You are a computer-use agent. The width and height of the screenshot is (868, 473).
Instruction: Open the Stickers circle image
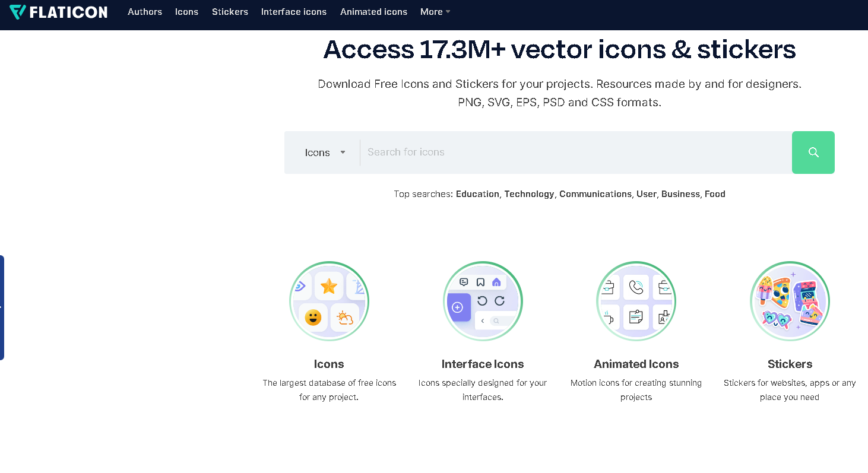pos(790,301)
